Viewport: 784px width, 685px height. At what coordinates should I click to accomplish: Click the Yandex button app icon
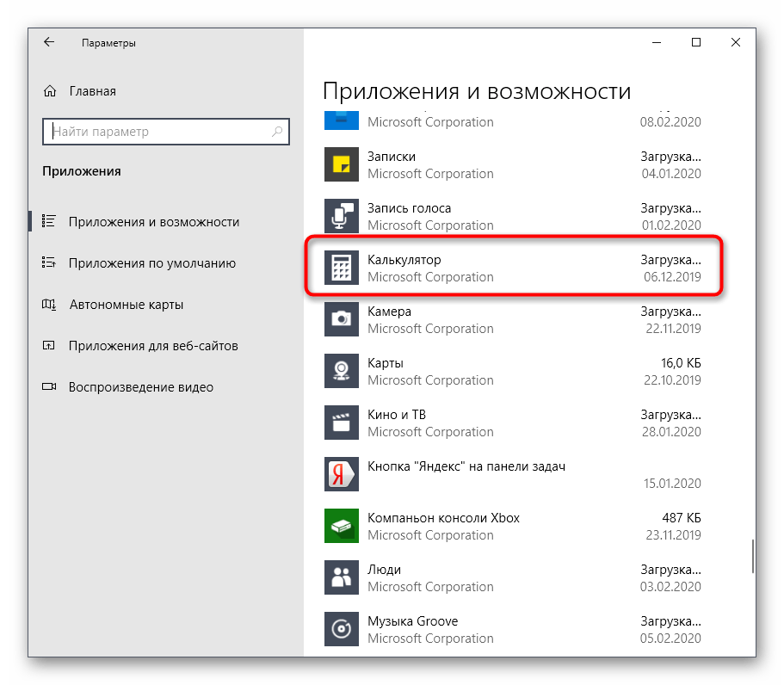341,474
